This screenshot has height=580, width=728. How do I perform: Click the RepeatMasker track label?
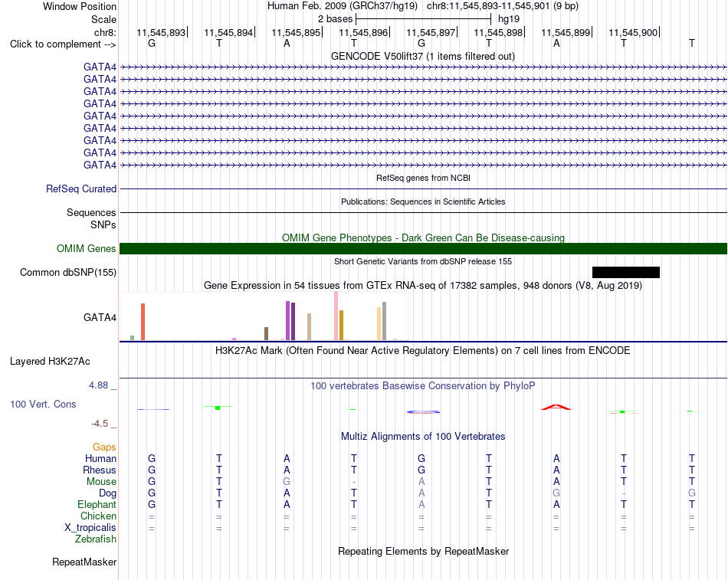(x=84, y=562)
